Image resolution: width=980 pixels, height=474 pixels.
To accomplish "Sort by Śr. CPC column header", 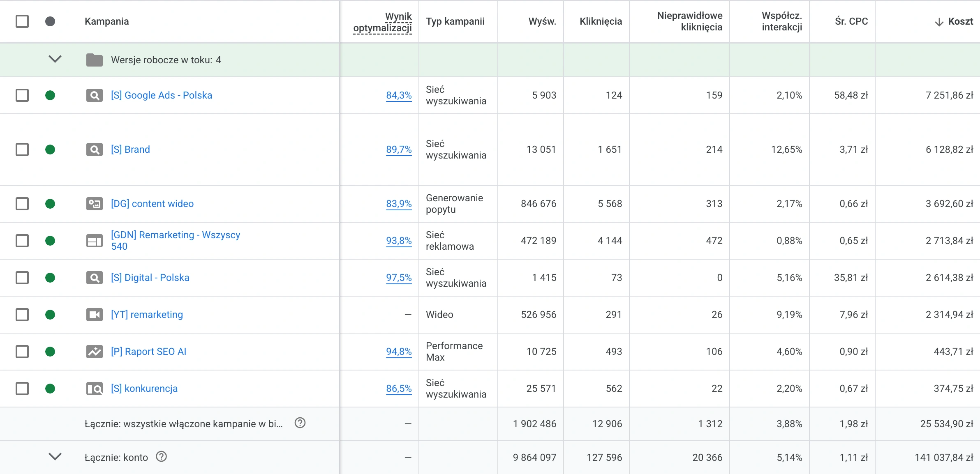I will coord(851,21).
